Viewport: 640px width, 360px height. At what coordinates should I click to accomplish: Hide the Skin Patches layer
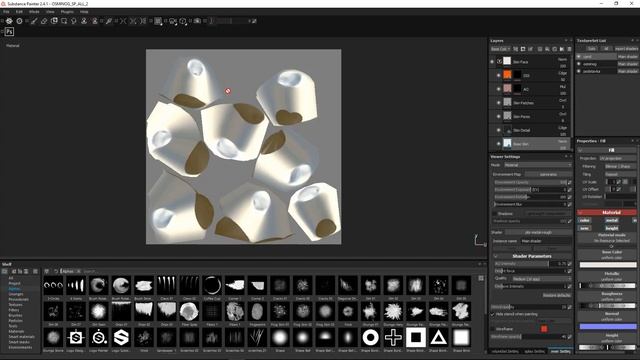tap(498, 103)
